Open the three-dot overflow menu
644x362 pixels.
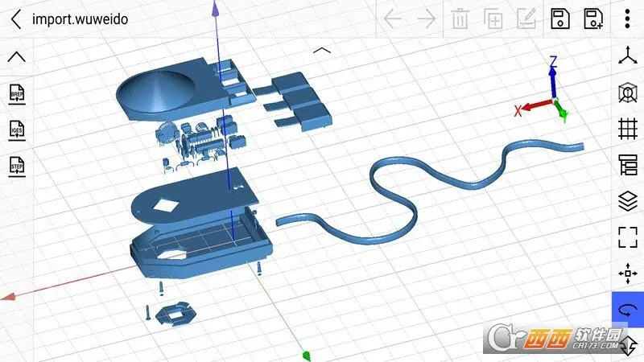pos(627,19)
